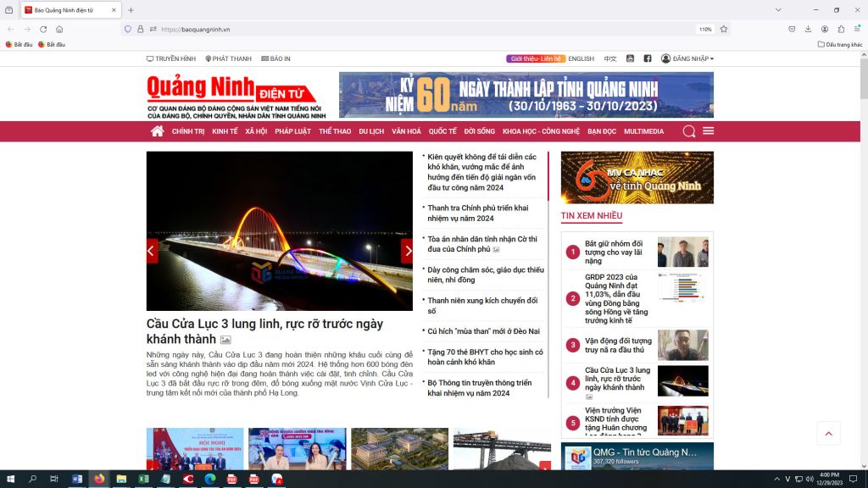
Task: Open article Cú hích mùa than mới ở Đèo Nai
Action: 483,331
